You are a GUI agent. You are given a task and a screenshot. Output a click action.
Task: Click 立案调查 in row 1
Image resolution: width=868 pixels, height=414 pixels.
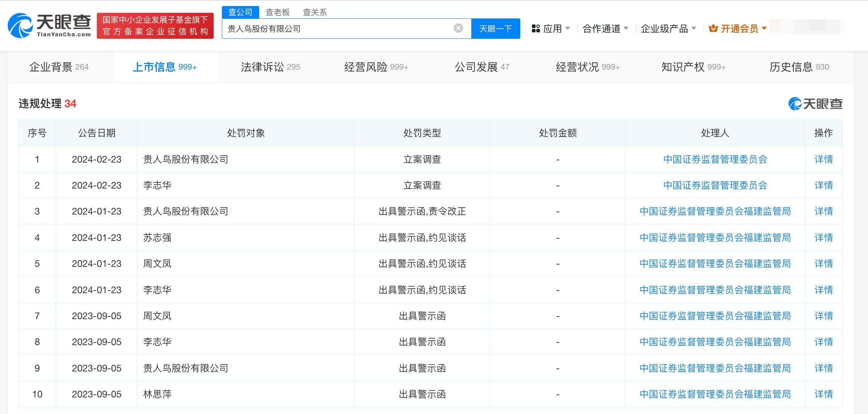click(422, 159)
